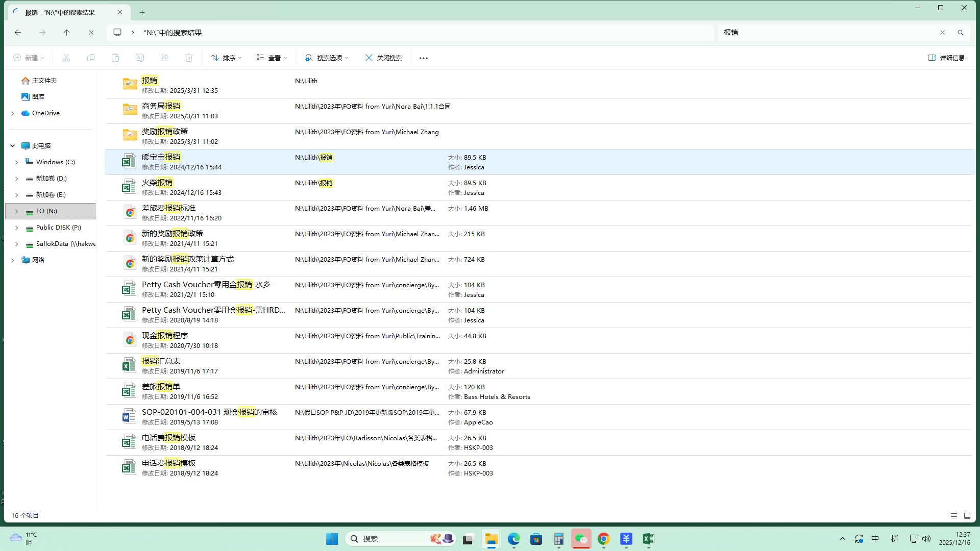
Task: Open the See more ellipsis menu
Action: coord(423,58)
